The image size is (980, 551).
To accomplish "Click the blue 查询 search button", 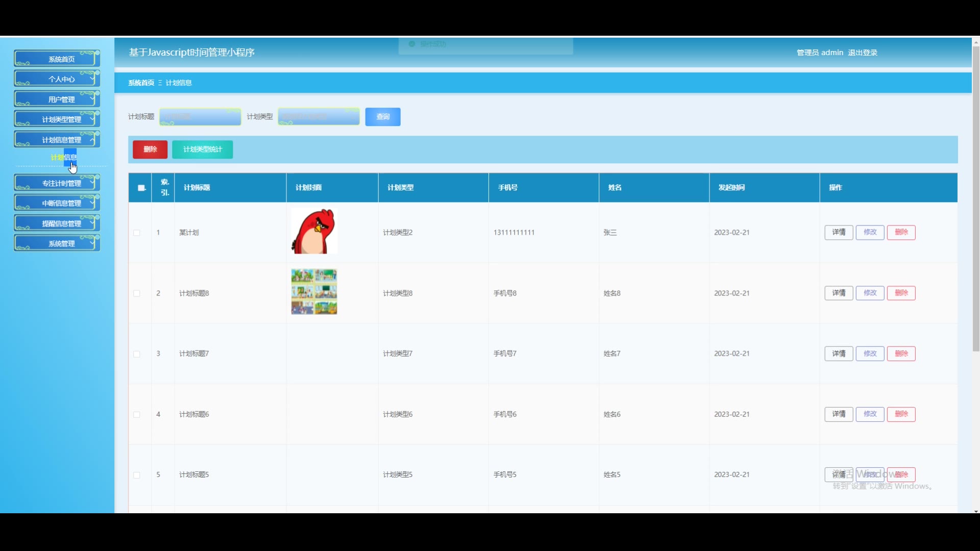I will point(383,117).
